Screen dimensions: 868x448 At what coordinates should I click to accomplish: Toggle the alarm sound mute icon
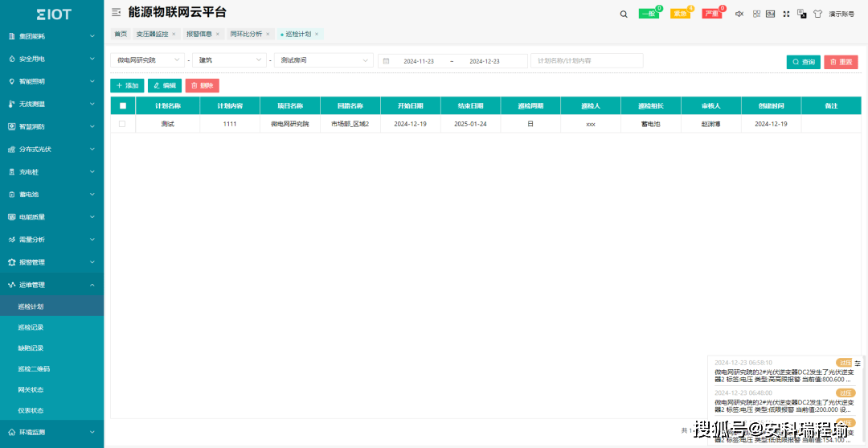click(739, 14)
